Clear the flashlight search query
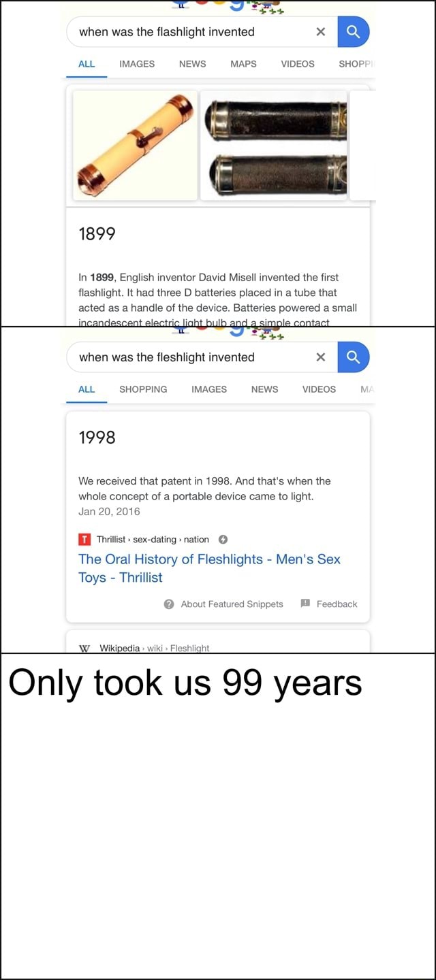 point(321,32)
